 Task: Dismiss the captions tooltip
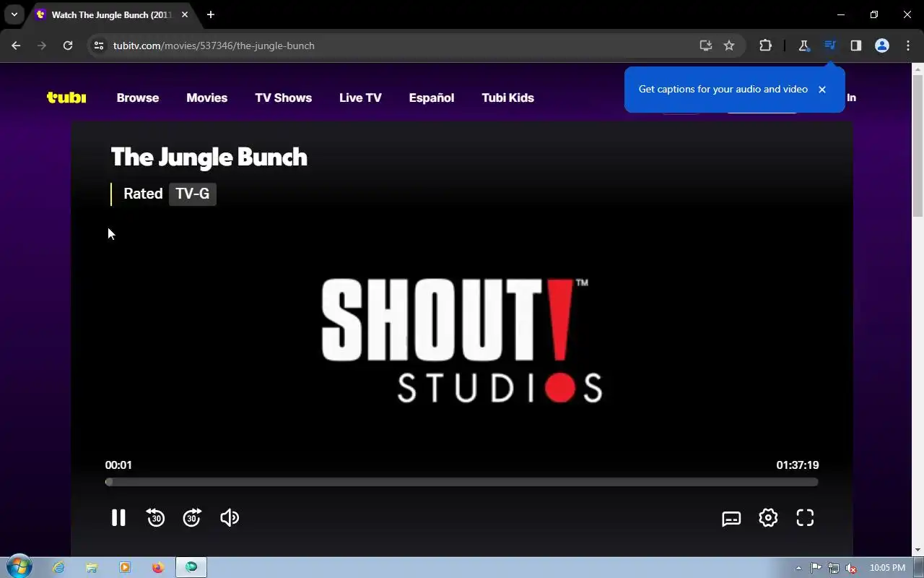pyautogui.click(x=821, y=90)
